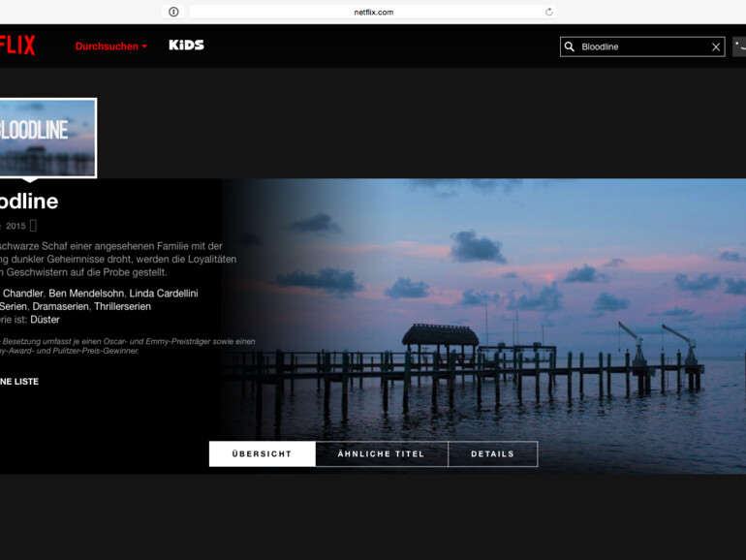Click the Chandler actor link
This screenshot has width=746, height=560.
click(23, 294)
